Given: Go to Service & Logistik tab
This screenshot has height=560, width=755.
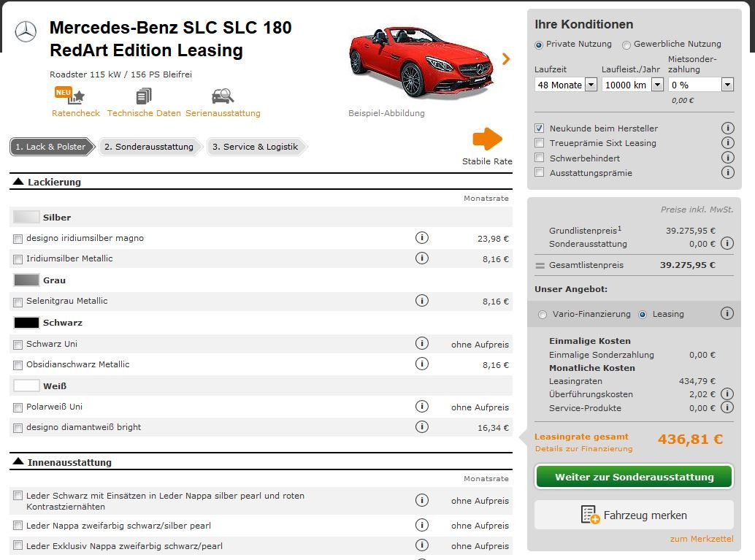Looking at the screenshot, I should 255,147.
